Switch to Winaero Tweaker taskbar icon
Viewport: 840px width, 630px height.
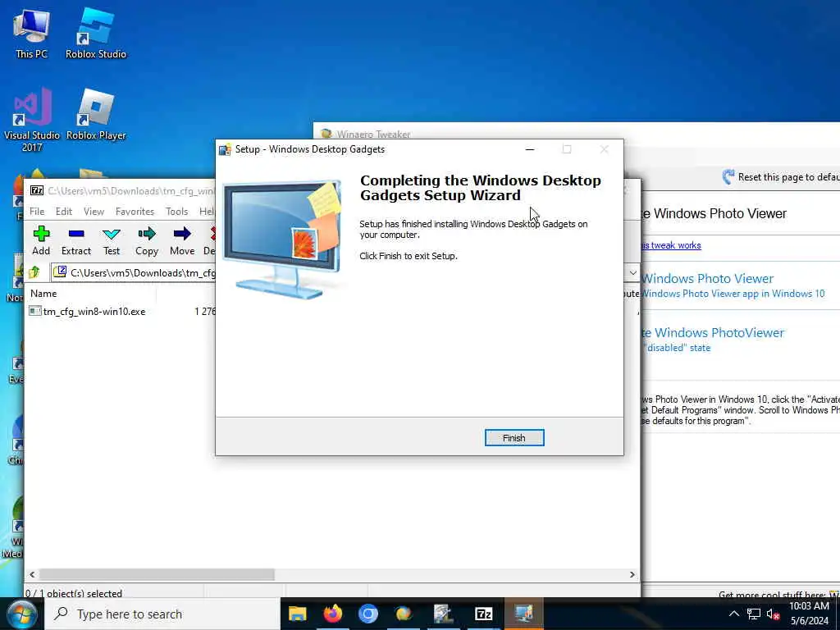tap(404, 614)
